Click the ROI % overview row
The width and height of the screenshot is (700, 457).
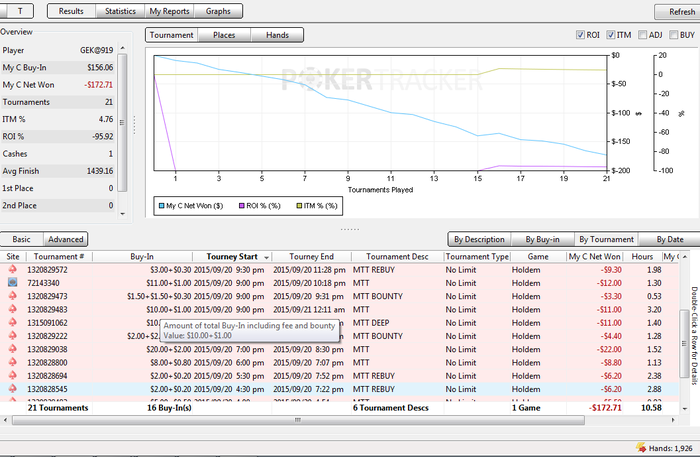tap(58, 137)
